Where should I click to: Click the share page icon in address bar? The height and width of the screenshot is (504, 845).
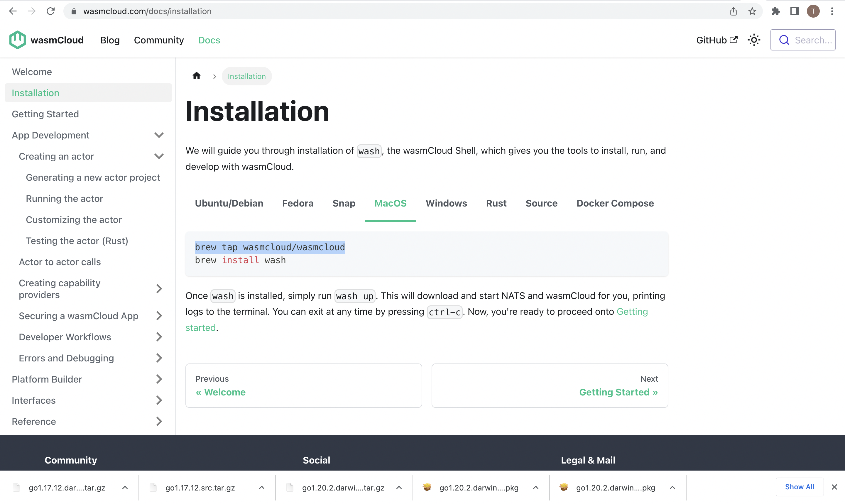coord(733,11)
